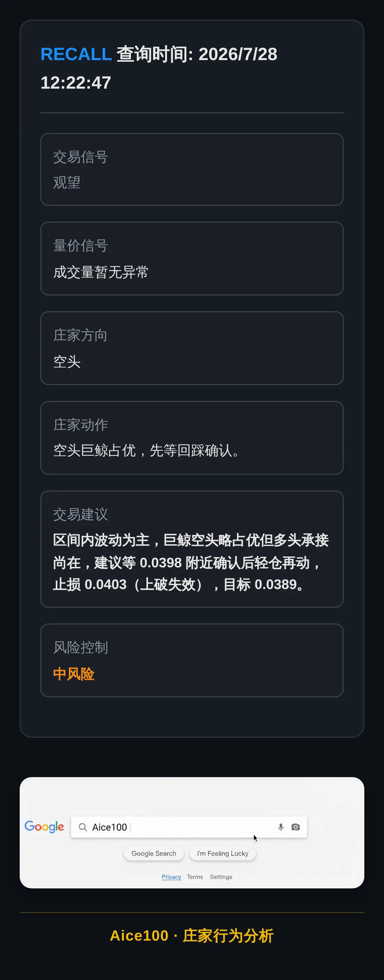Select the 庄家动作 card
384x980 pixels.
click(x=192, y=438)
